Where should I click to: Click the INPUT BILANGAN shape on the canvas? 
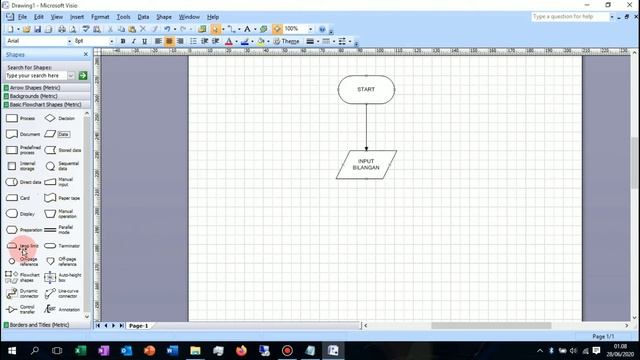tap(366, 164)
